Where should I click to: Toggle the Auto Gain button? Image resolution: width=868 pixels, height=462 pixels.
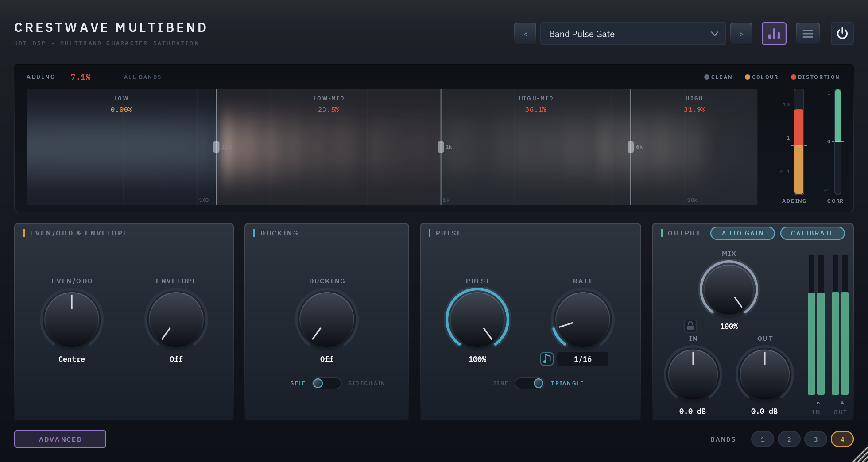[743, 233]
